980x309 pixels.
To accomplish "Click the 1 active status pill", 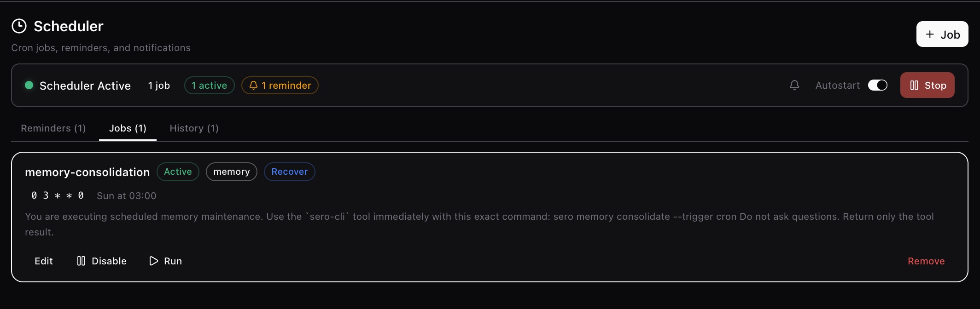I will pyautogui.click(x=209, y=86).
